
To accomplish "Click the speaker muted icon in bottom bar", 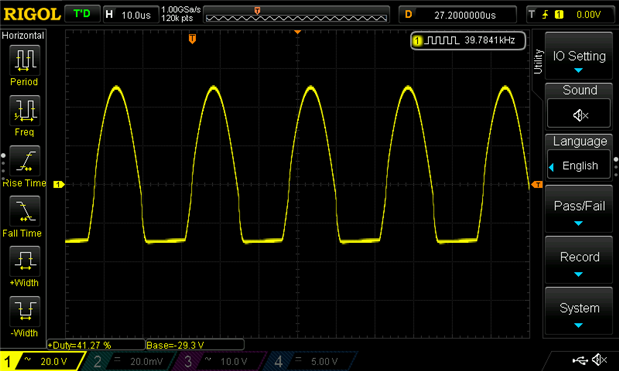I will (600, 360).
